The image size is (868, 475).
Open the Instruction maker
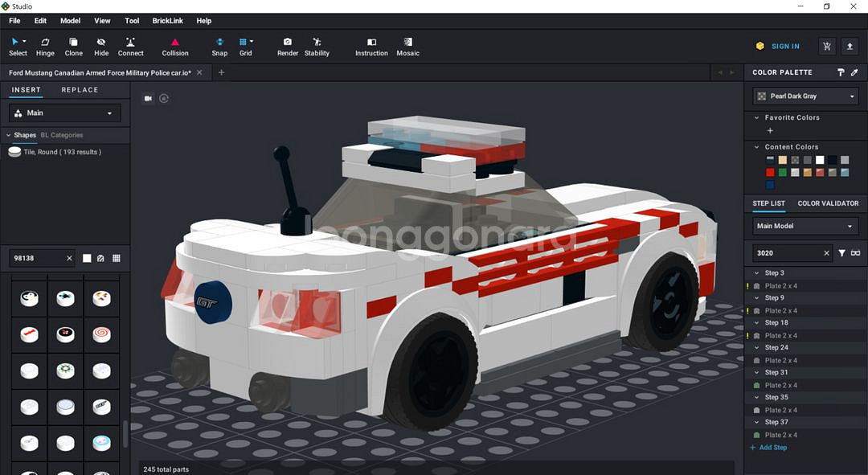click(371, 47)
